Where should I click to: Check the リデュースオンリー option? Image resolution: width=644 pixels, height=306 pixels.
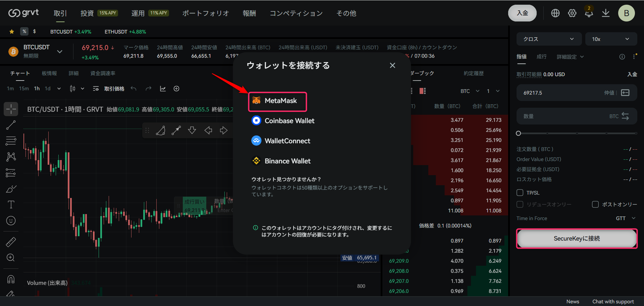click(x=520, y=204)
